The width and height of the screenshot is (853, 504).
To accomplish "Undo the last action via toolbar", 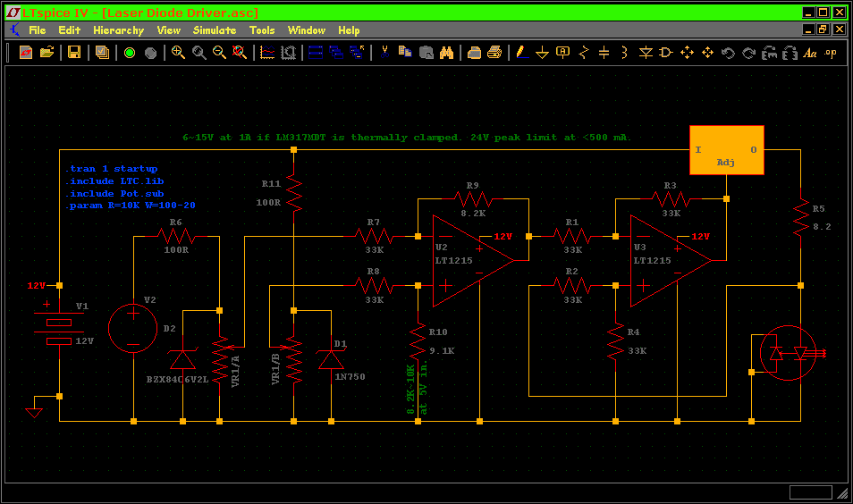I will (728, 53).
